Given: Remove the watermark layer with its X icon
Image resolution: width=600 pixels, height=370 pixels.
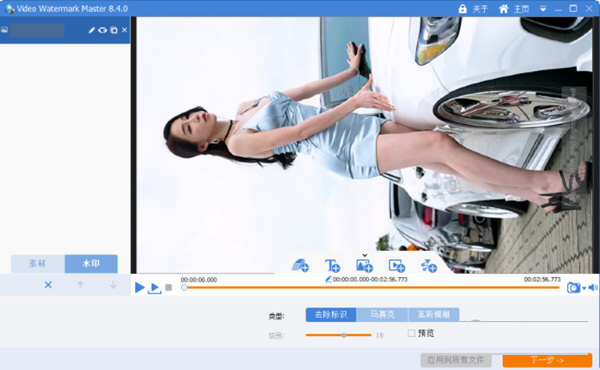Looking at the screenshot, I should (x=124, y=29).
